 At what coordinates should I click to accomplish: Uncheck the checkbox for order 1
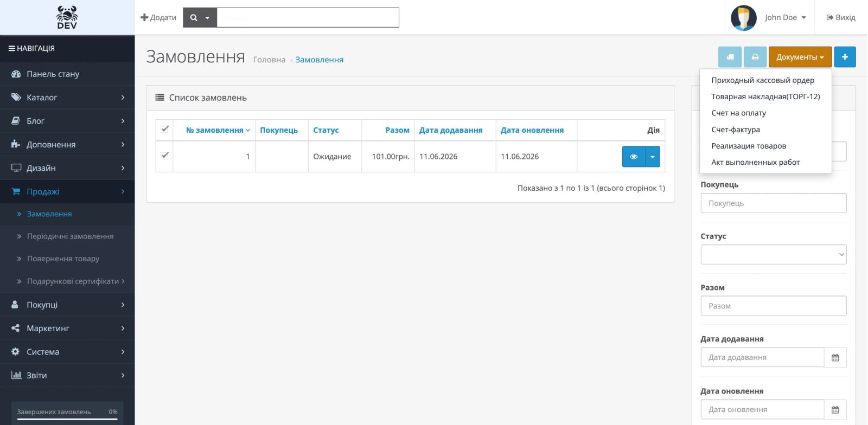tap(165, 155)
